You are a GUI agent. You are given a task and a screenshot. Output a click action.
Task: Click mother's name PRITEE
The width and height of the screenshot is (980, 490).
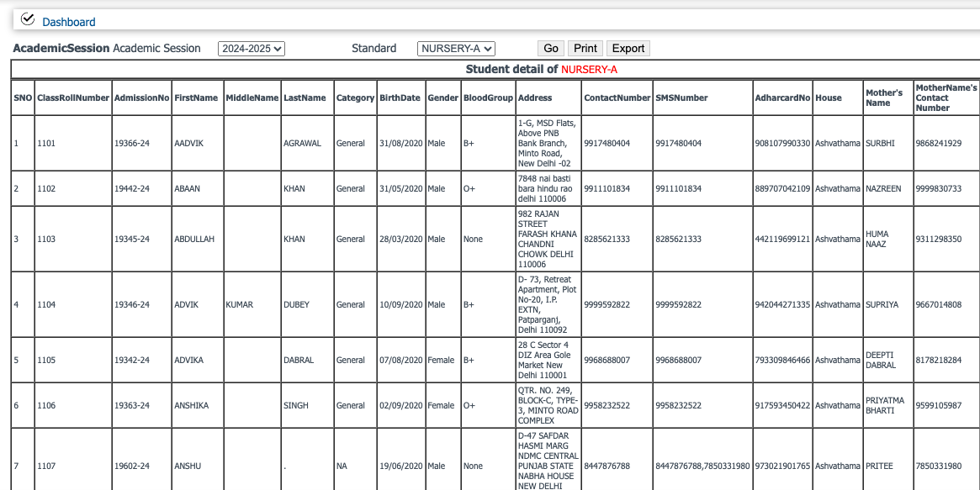pyautogui.click(x=878, y=466)
